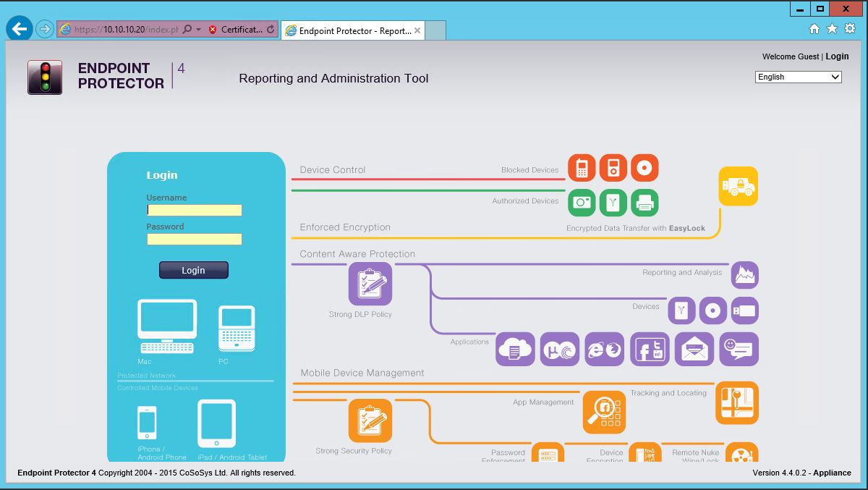Expand the address bar search dropdown arrow
Image resolution: width=868 pixels, height=490 pixels.
point(199,30)
